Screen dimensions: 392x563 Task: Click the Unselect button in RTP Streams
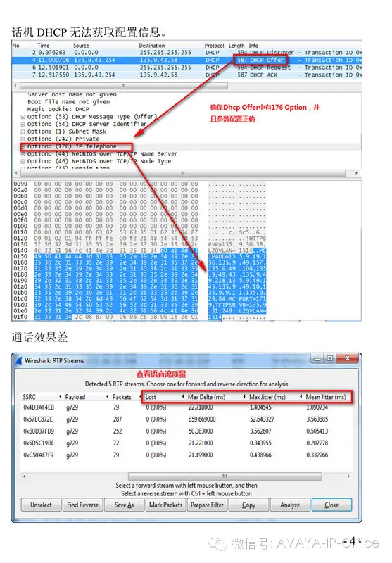(41, 505)
